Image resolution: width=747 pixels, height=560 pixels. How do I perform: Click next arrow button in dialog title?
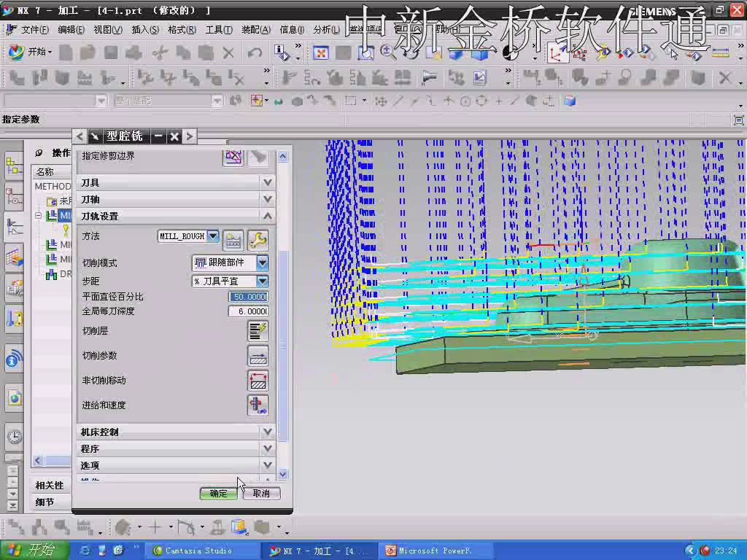(189, 136)
